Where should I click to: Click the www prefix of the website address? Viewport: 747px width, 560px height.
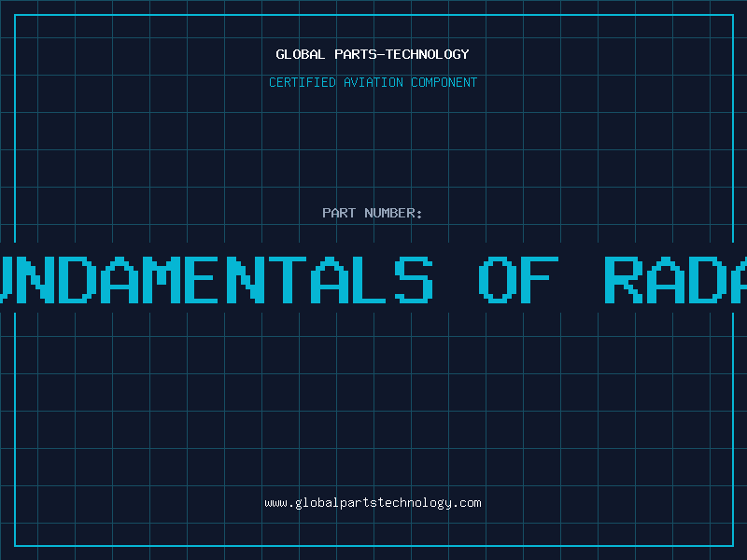pyautogui.click(x=275, y=502)
